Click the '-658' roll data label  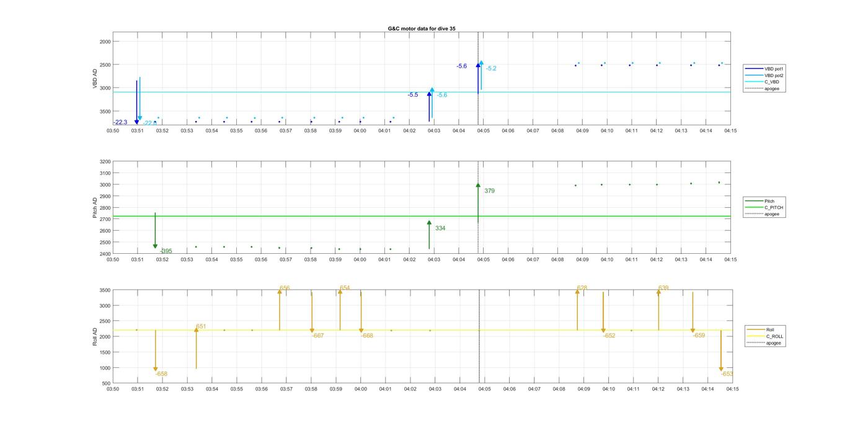pos(162,374)
